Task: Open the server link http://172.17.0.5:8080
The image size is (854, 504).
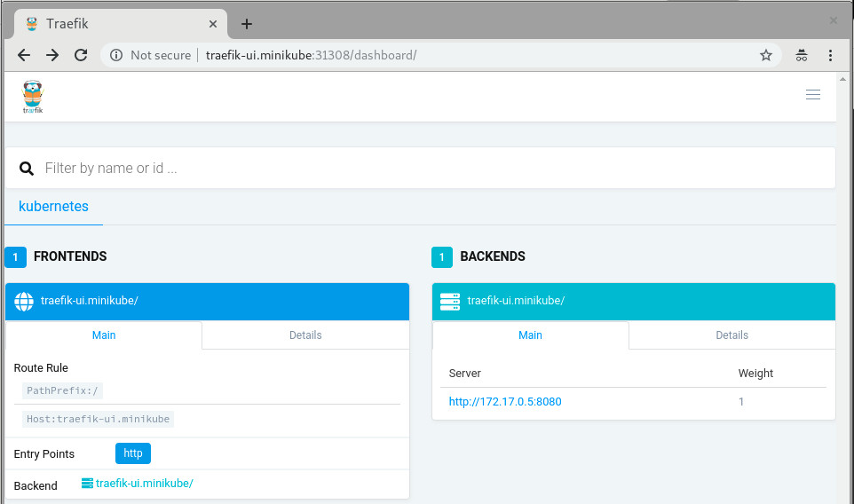Action: coord(505,402)
